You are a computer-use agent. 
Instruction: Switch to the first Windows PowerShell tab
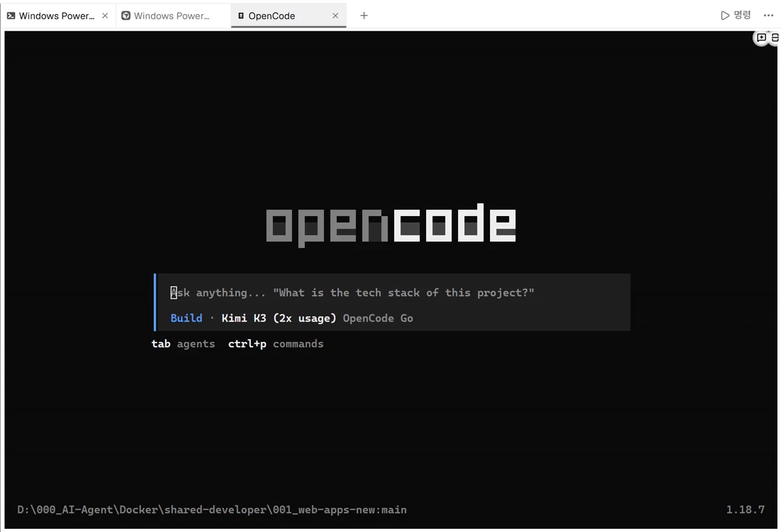click(x=57, y=16)
